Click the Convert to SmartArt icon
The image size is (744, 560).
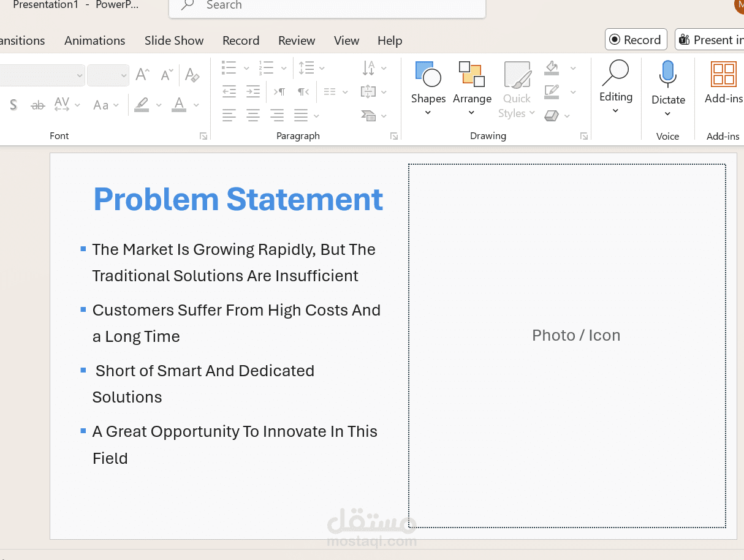tap(368, 115)
